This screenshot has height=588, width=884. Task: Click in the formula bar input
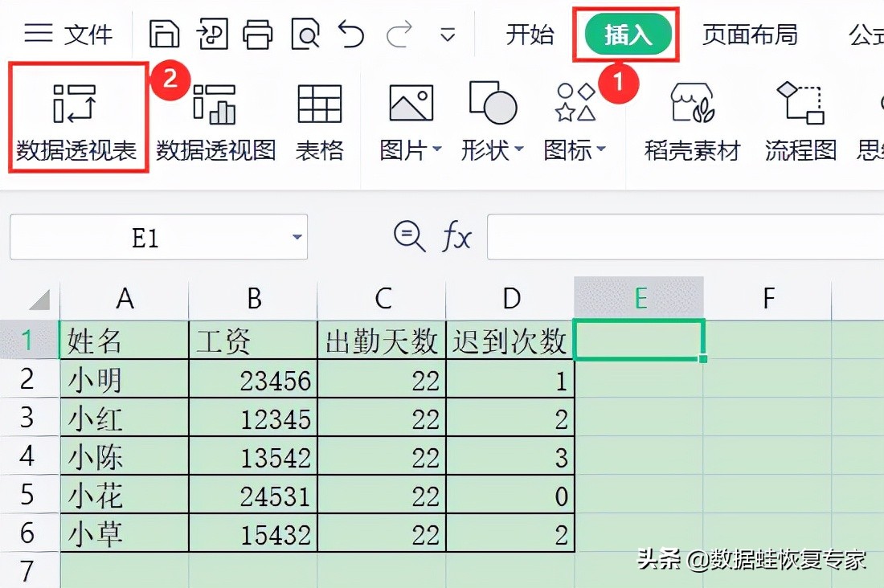coord(685,237)
